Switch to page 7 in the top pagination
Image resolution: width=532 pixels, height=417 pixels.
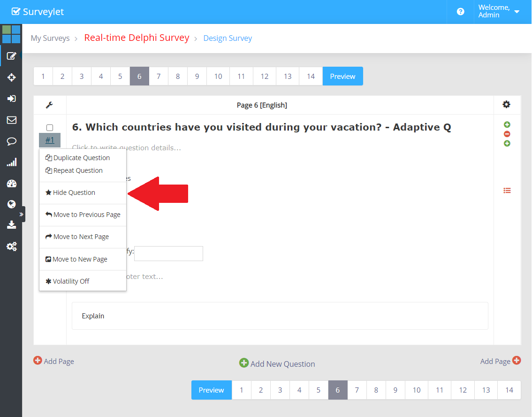pyautogui.click(x=159, y=76)
